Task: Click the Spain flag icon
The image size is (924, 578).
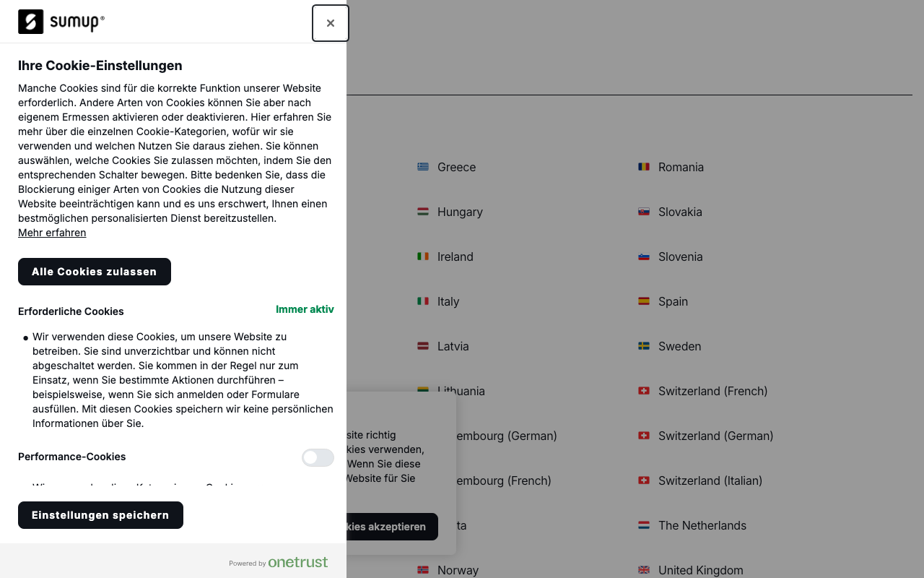Action: [x=643, y=301]
